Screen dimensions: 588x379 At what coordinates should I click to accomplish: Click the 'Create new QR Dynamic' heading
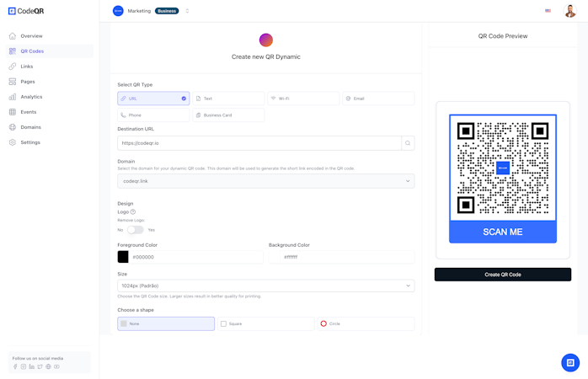tap(266, 56)
